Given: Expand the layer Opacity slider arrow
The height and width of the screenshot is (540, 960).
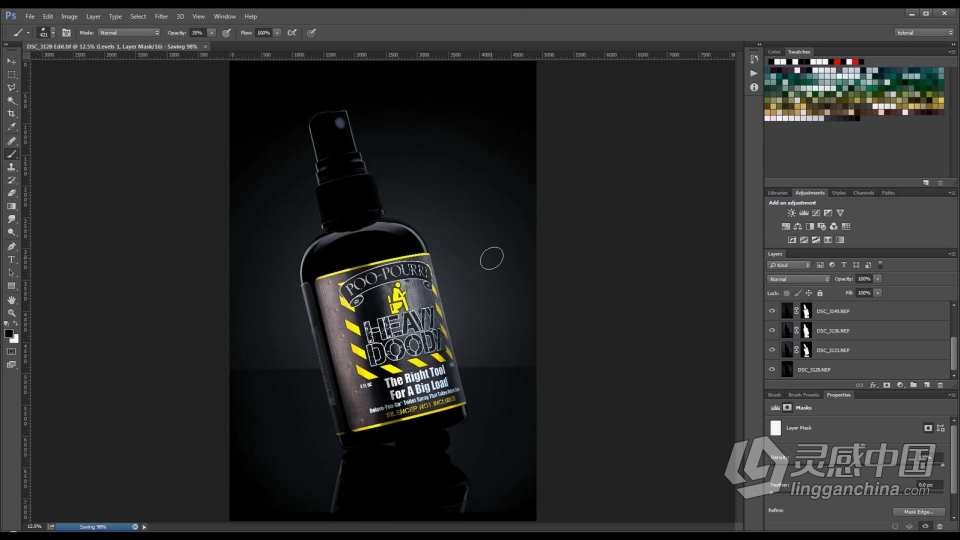Looking at the screenshot, I should point(877,279).
